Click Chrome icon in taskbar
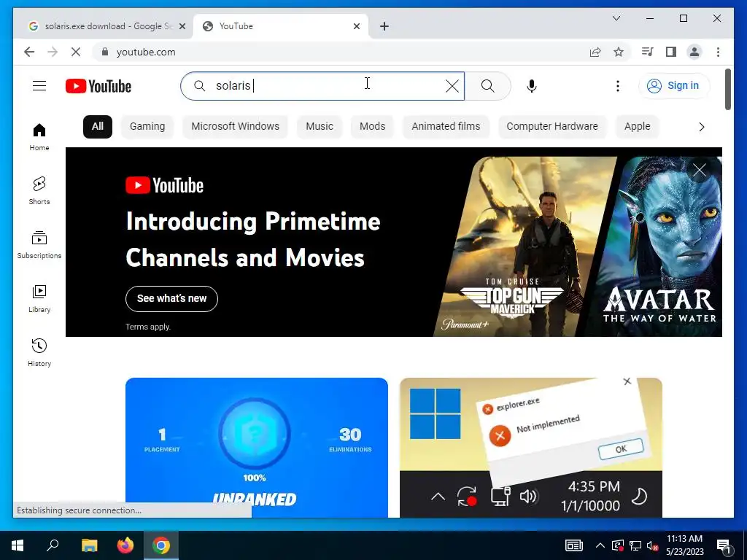The height and width of the screenshot is (560, 747). coord(161,545)
